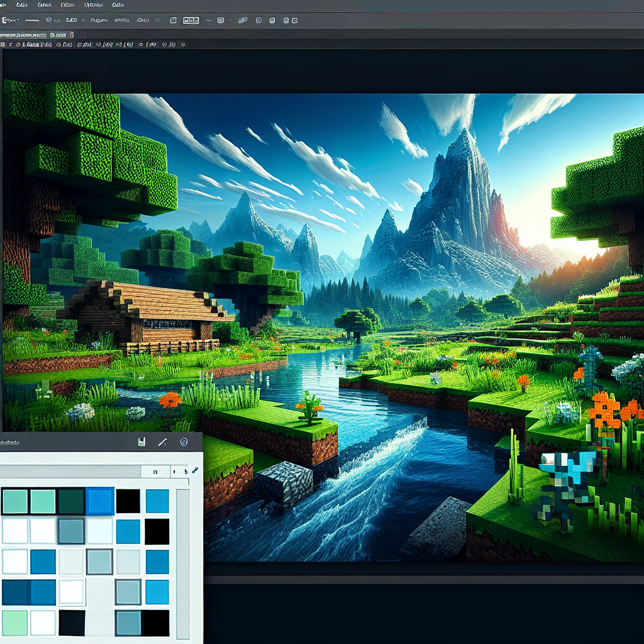Toggle the leftmost tool in the main toolbar
Image resolution: width=644 pixels, height=644 pixels.
coord(6,19)
